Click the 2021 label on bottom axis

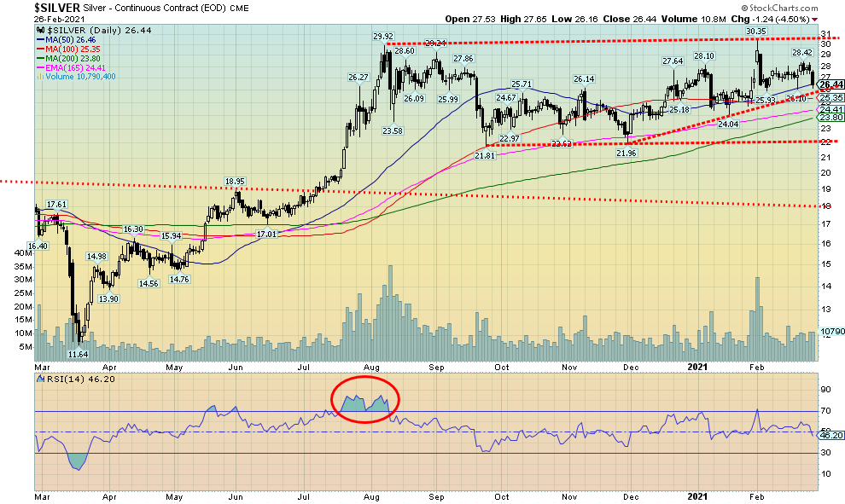[x=697, y=495]
